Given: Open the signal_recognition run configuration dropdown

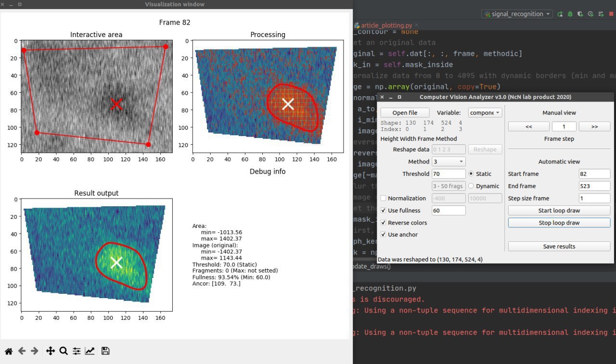Looking at the screenshot, I should click(517, 14).
